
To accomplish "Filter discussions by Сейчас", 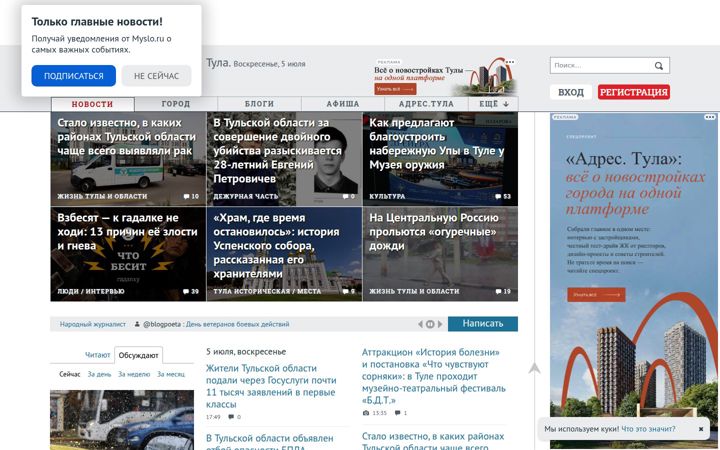I will pos(70,374).
